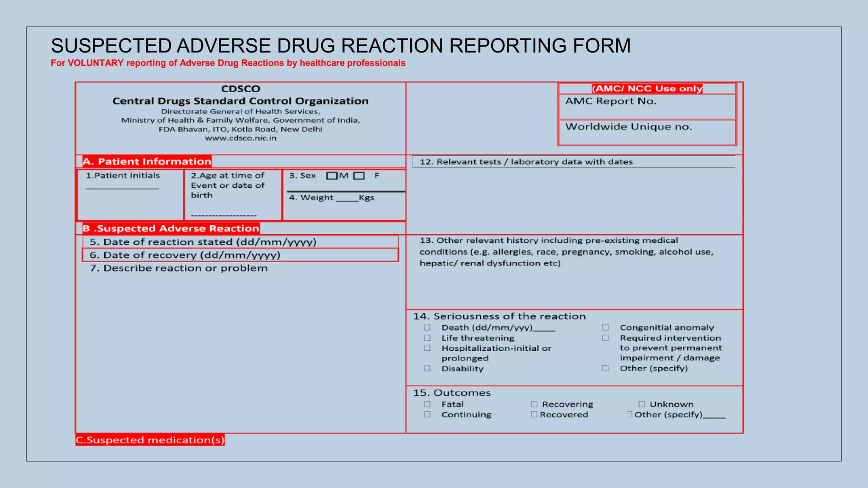Click FDA Bhavan, ITO, Kotla Road address
Viewport: 868px width, 488px height.
240,129
